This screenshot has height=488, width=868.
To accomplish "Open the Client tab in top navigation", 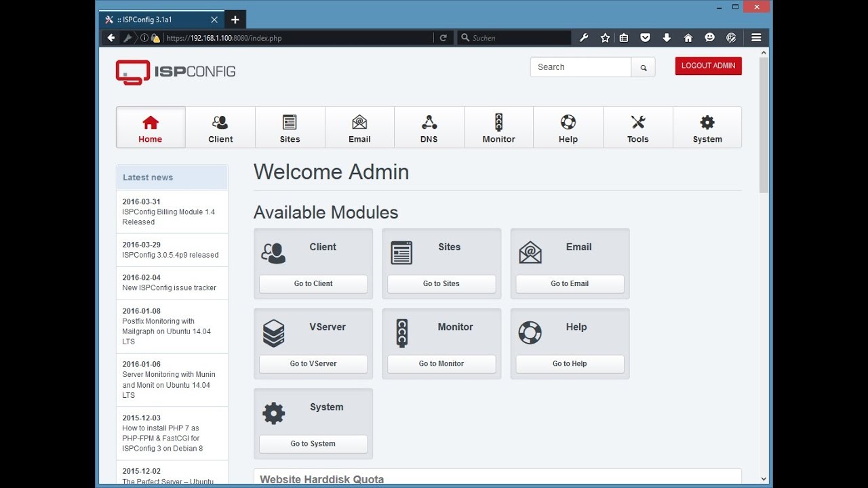I will click(x=220, y=127).
